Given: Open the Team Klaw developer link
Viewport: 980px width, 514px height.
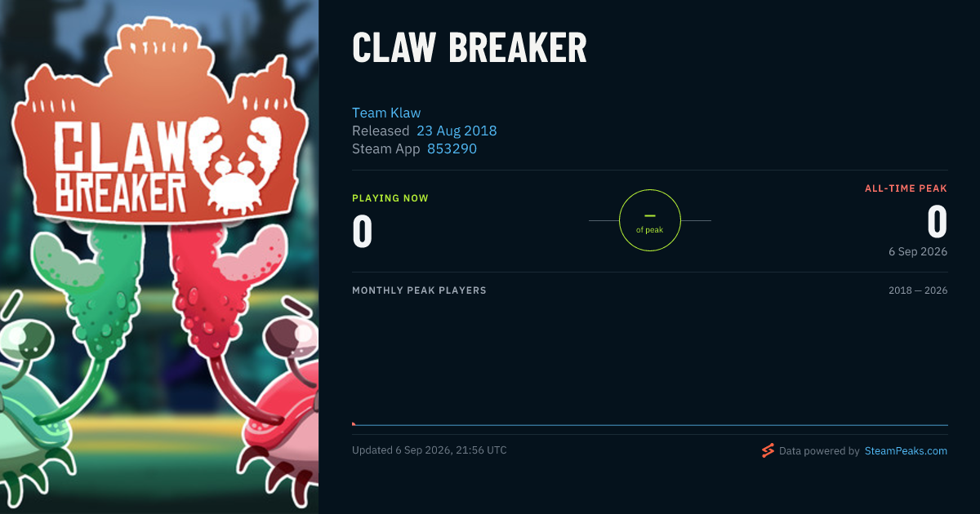Looking at the screenshot, I should point(386,113).
